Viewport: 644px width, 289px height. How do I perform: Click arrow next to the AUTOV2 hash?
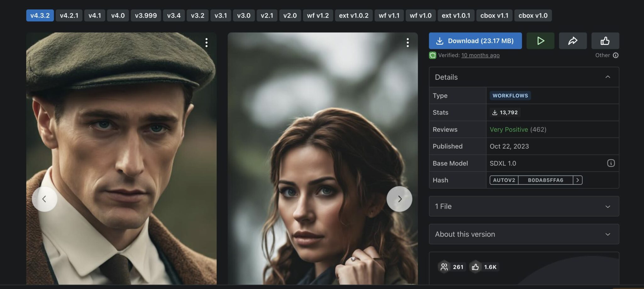[578, 180]
